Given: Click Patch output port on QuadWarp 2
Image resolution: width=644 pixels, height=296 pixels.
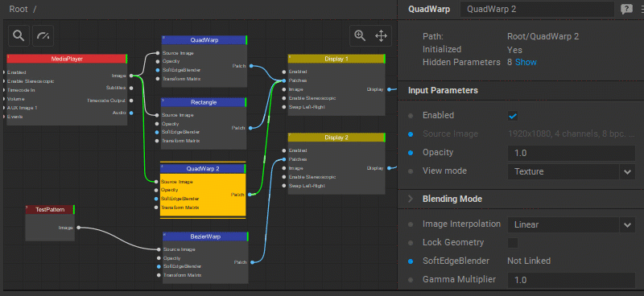Looking at the screenshot, I should point(250,195).
